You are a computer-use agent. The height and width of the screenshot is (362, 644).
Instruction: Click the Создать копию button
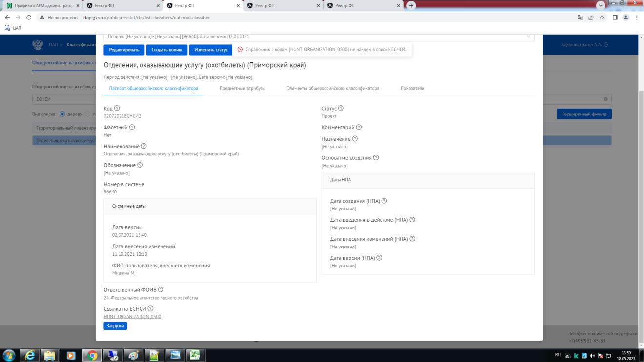pyautogui.click(x=167, y=50)
